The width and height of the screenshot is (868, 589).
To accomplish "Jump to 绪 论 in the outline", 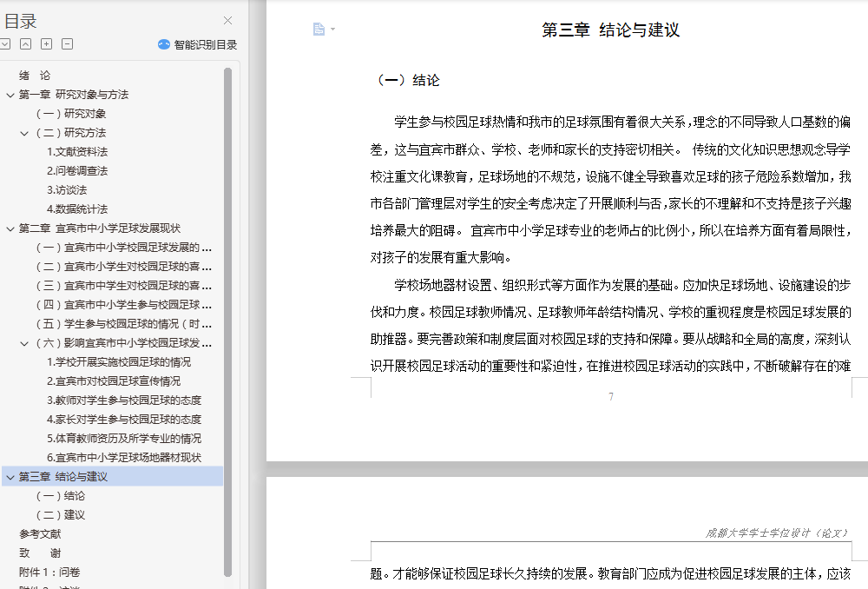I will click(x=35, y=76).
